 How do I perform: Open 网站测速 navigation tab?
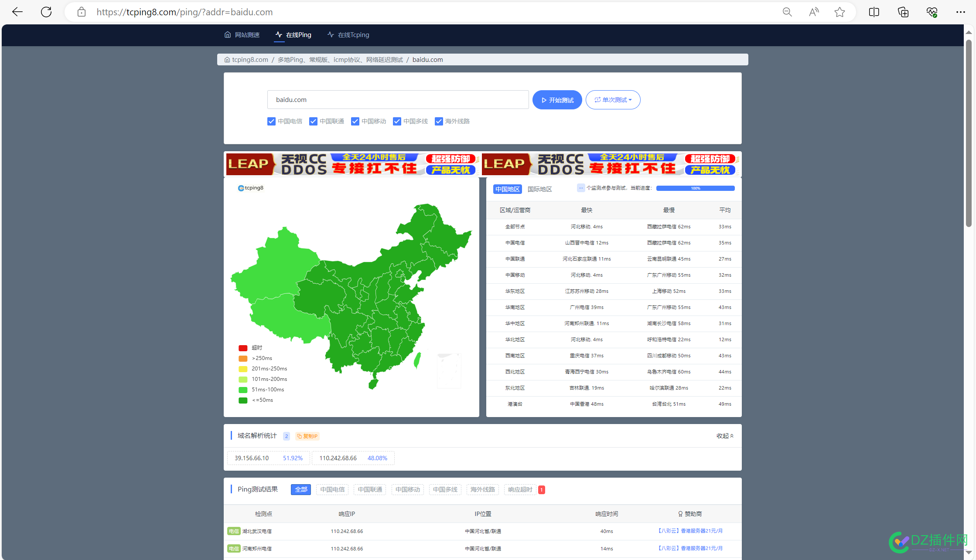tap(242, 35)
